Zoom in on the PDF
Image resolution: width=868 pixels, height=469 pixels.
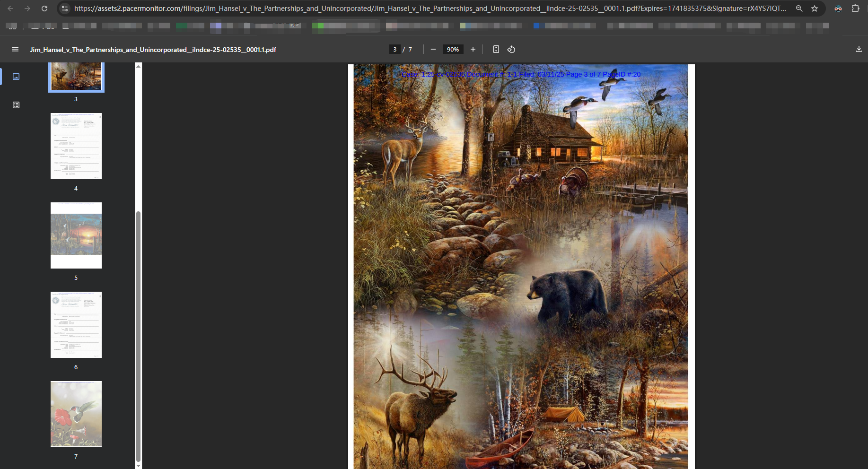pyautogui.click(x=473, y=50)
